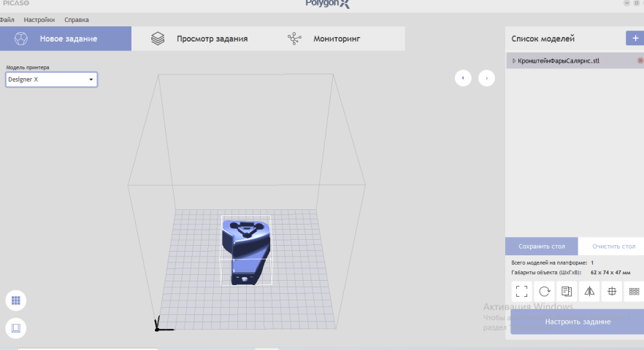Click the layers icon on Просмотр задания

click(158, 39)
